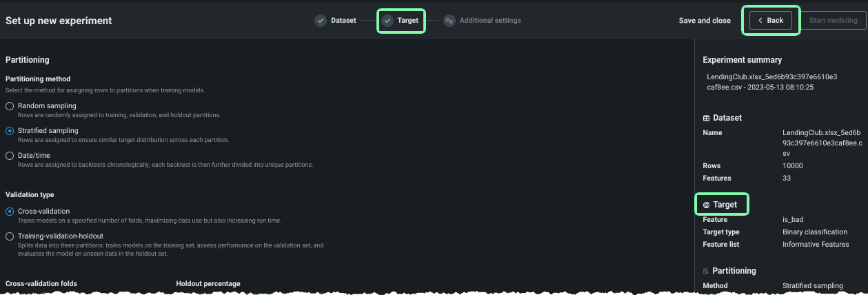Click the Holdout percentage label
868x295 pixels.
pos(208,284)
